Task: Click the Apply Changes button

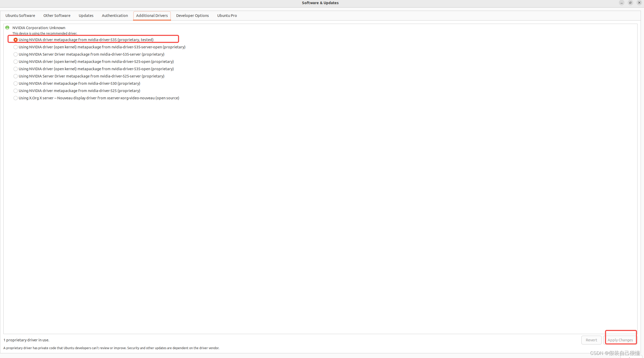Action: click(x=620, y=340)
